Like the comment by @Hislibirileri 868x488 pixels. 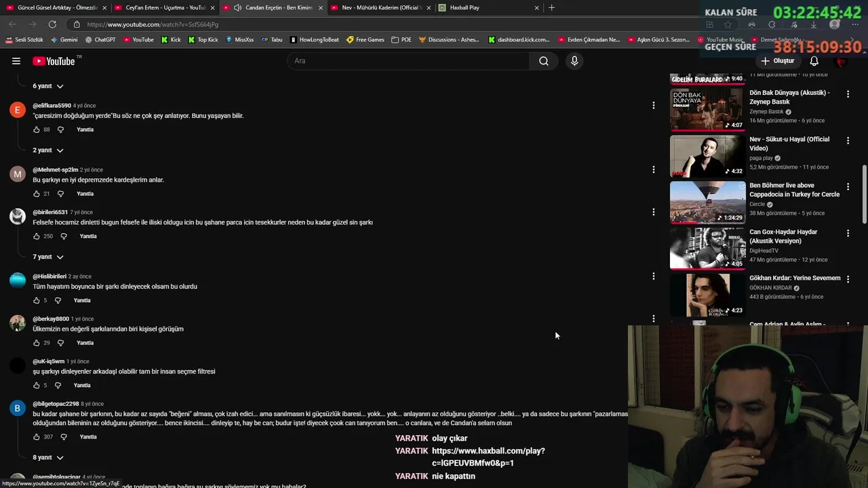coord(37,300)
